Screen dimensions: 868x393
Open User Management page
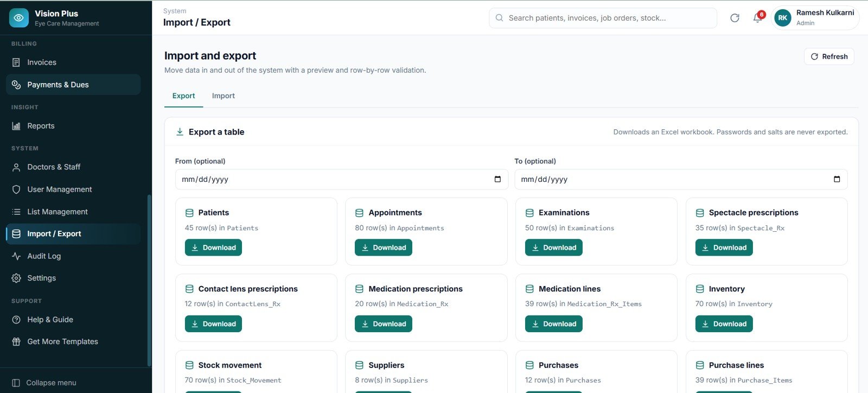(x=73, y=189)
